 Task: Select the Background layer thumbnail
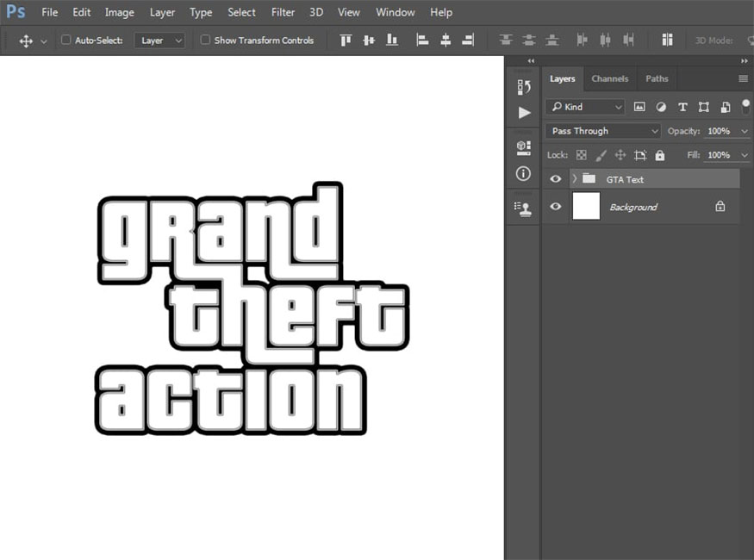pyautogui.click(x=586, y=207)
